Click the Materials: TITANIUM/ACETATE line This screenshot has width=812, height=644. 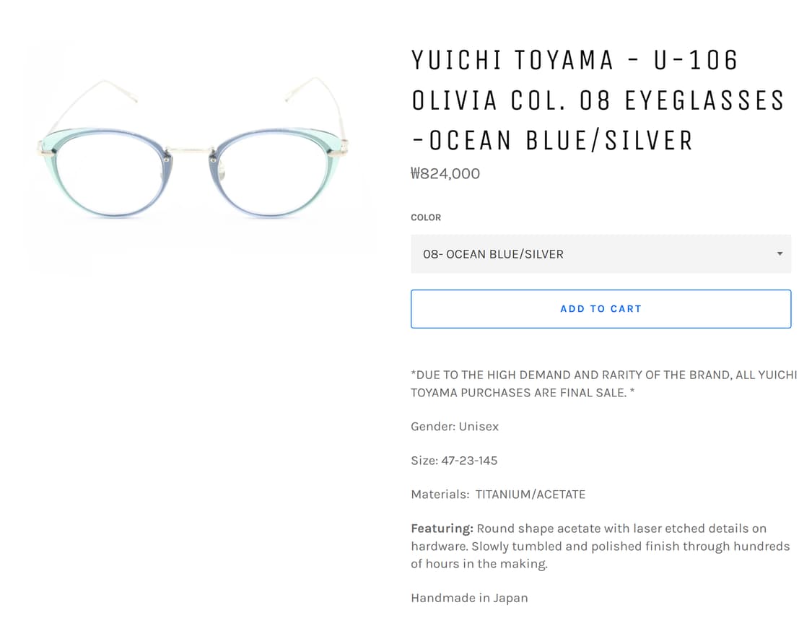coord(498,495)
